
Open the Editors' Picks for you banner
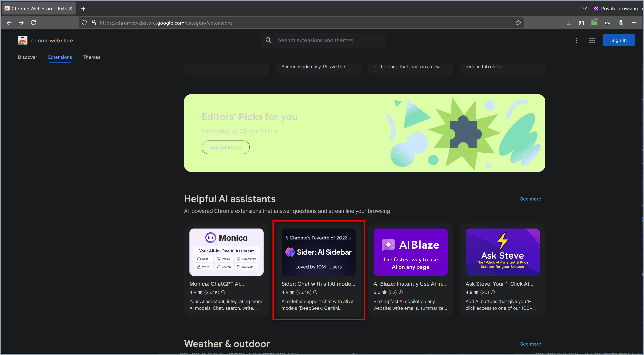coord(364,133)
